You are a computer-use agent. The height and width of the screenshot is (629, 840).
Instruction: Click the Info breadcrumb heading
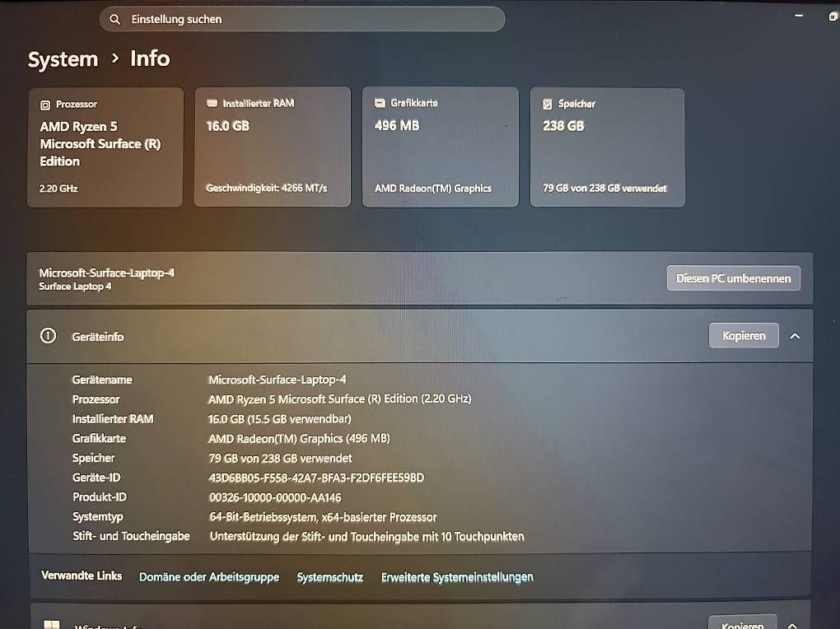click(x=150, y=58)
